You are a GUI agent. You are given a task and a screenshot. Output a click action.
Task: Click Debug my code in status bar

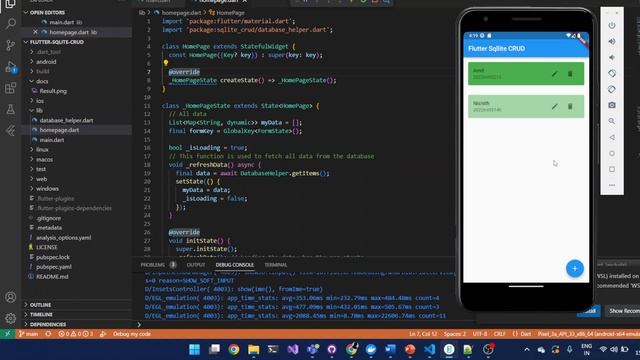pos(131,334)
